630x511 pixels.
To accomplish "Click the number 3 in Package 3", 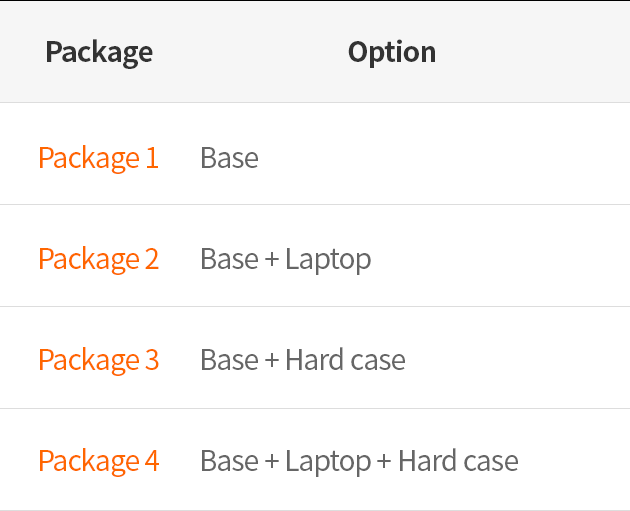I will 152,360.
